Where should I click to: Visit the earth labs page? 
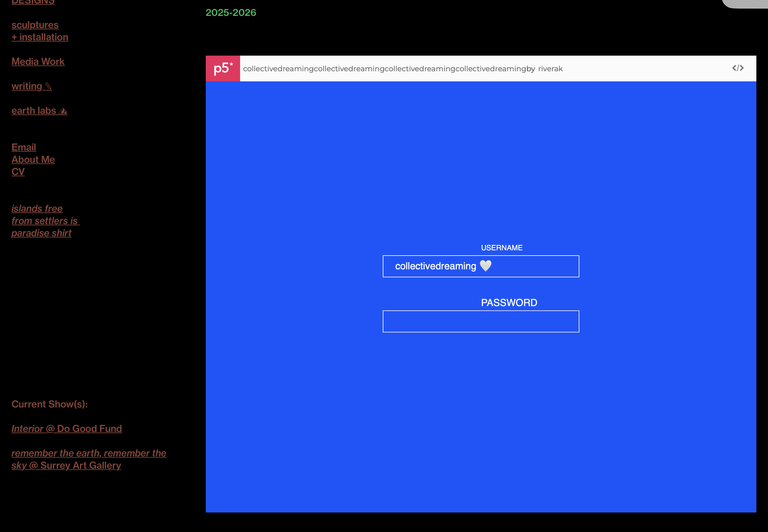[x=39, y=111]
